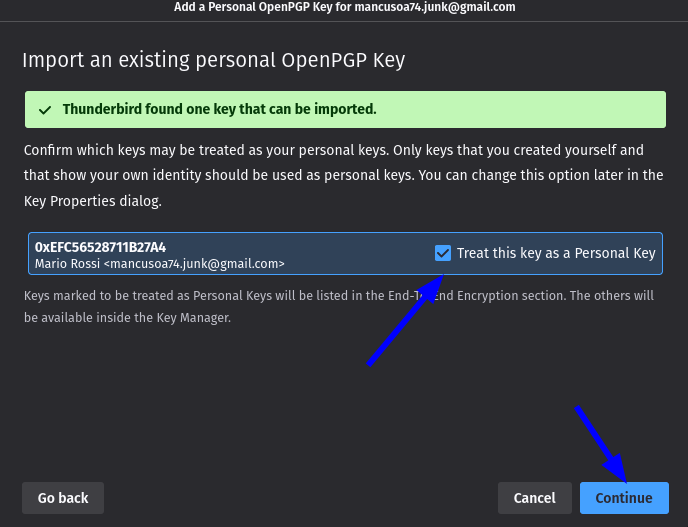Click the green checkmark success icon
Image resolution: width=688 pixels, height=527 pixels.
45,110
